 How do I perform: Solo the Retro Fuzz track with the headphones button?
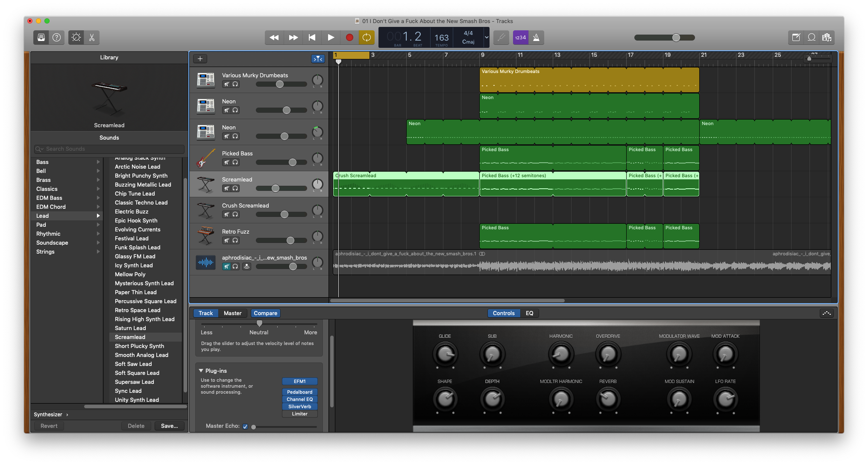pos(235,240)
